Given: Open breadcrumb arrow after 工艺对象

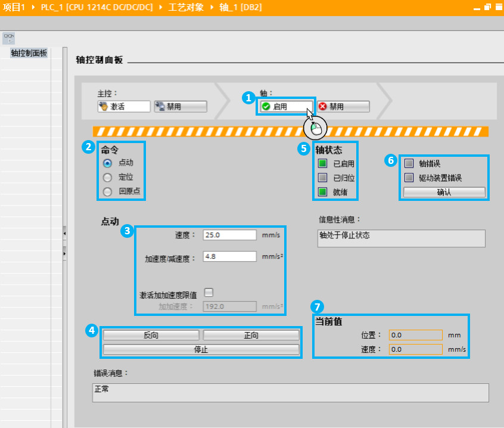Looking at the screenshot, I should (x=212, y=7).
